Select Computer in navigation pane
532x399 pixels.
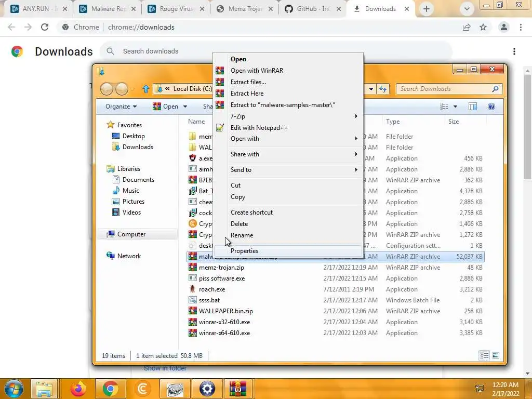[131, 234]
